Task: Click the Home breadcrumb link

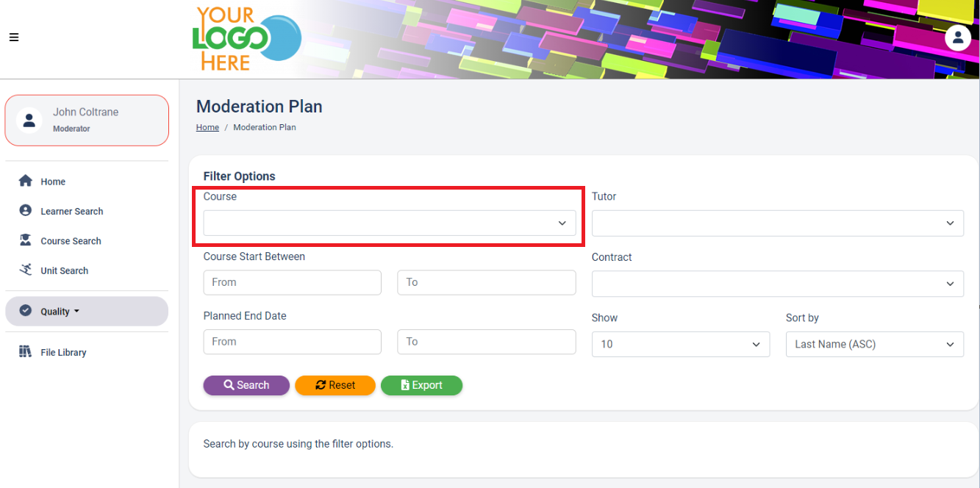Action: 207,127
